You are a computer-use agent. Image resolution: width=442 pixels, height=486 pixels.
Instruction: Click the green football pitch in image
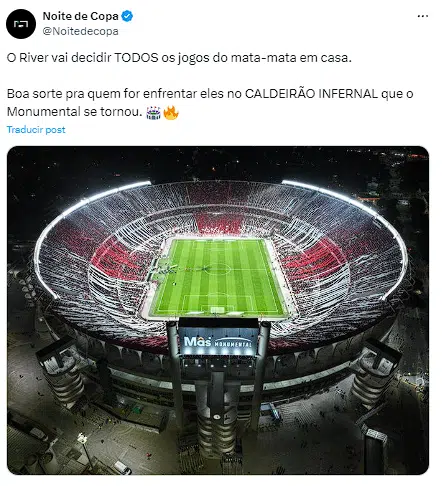click(217, 277)
